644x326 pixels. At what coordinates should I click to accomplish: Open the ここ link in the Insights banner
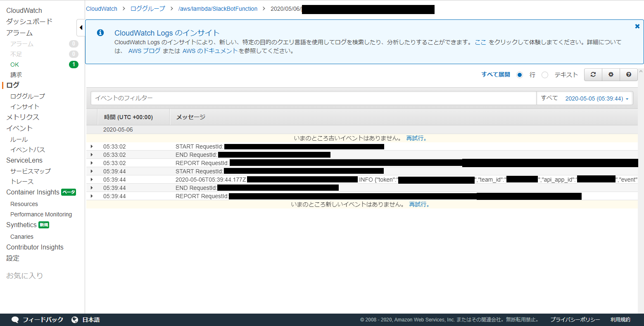click(480, 42)
